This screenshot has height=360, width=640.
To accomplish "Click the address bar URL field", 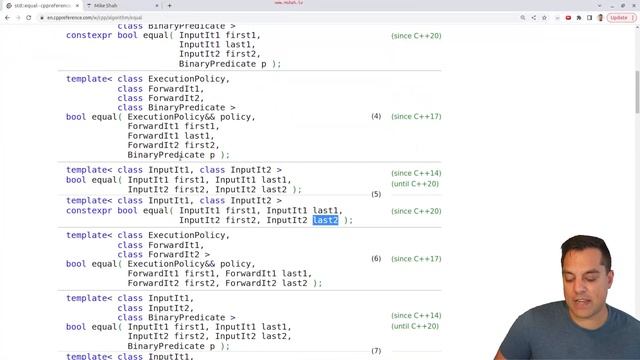I will 278,18.
